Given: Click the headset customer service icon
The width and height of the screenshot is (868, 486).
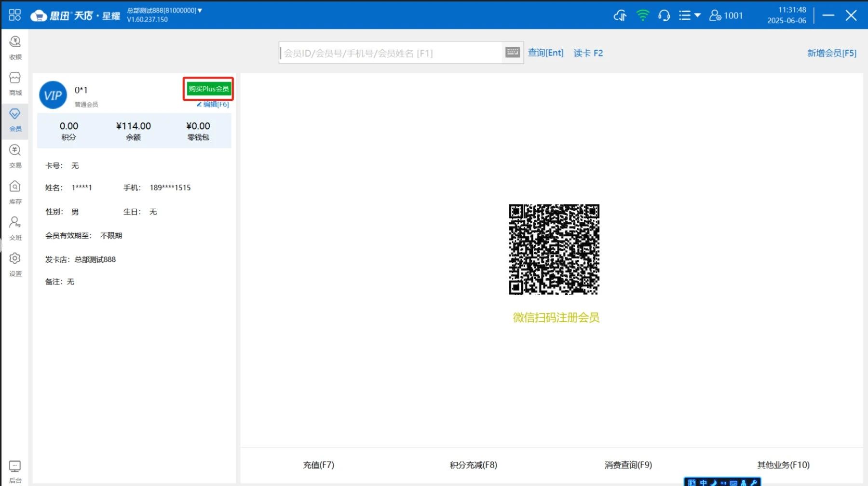Looking at the screenshot, I should [x=664, y=15].
